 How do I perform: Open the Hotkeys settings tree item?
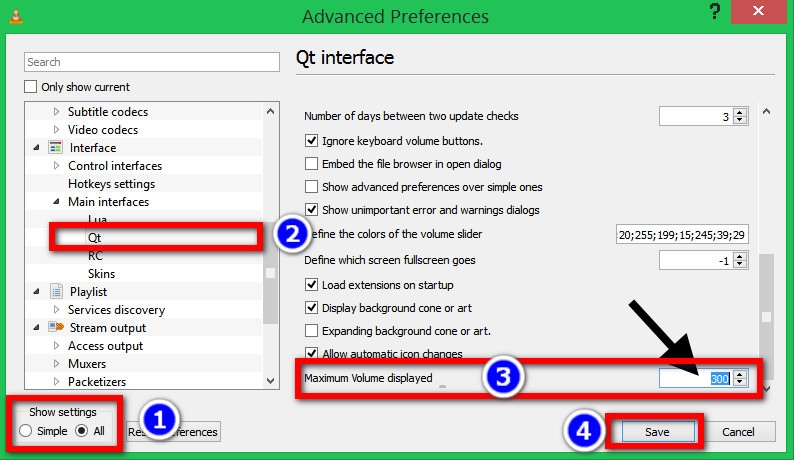pos(111,184)
